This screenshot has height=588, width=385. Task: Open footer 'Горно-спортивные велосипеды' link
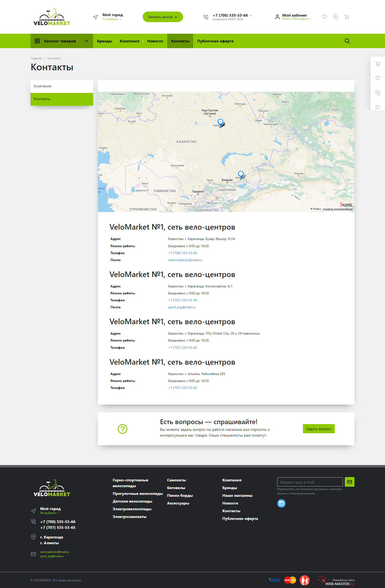[x=130, y=483]
